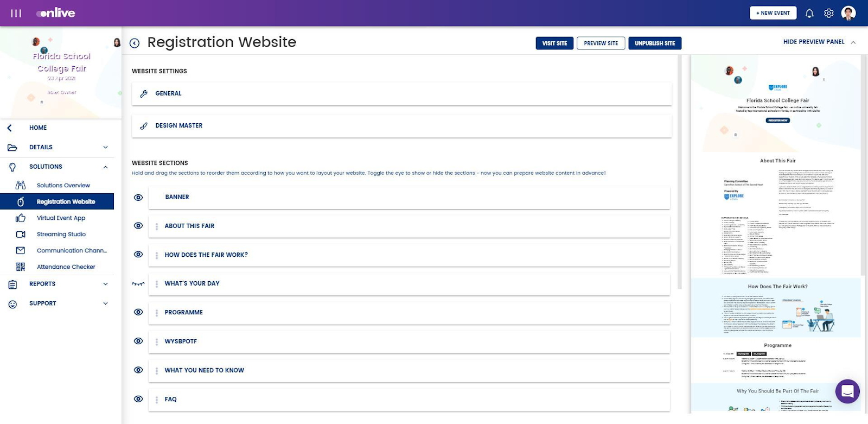This screenshot has width=868, height=424.
Task: Open the hamburger menu beside the onlive logo
Action: coord(16,13)
